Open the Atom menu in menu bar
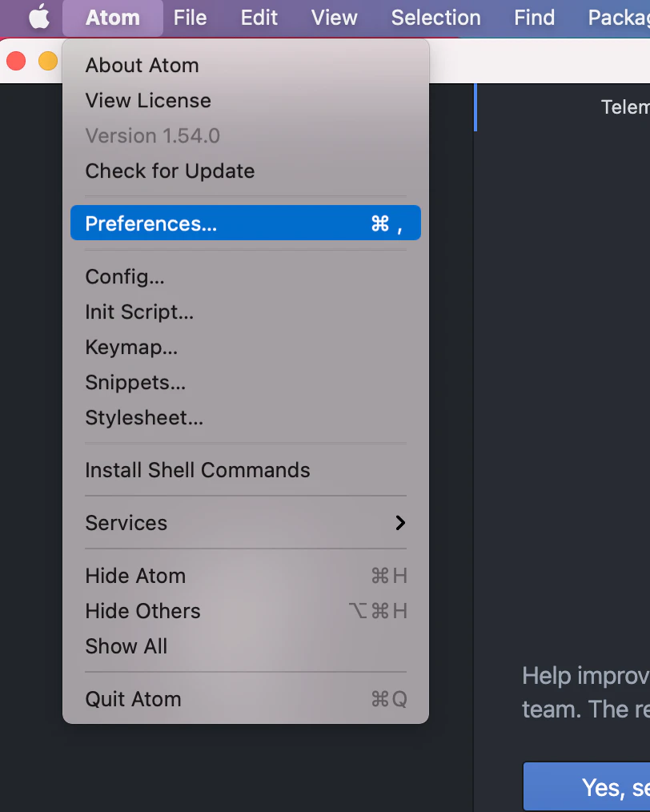 (x=113, y=18)
